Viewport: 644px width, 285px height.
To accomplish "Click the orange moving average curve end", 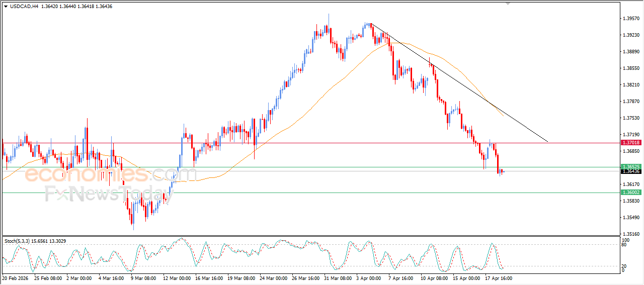I will click(x=502, y=116).
